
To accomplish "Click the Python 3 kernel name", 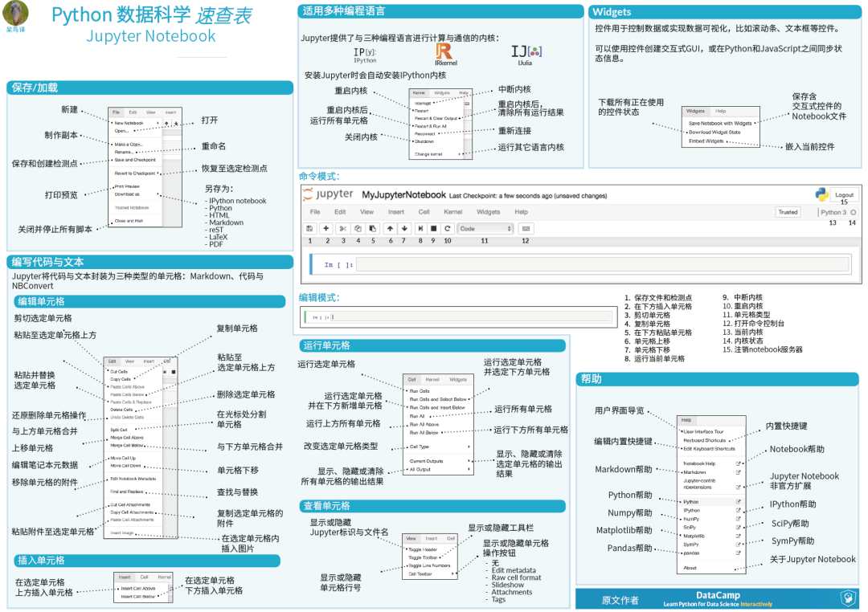I will (833, 213).
